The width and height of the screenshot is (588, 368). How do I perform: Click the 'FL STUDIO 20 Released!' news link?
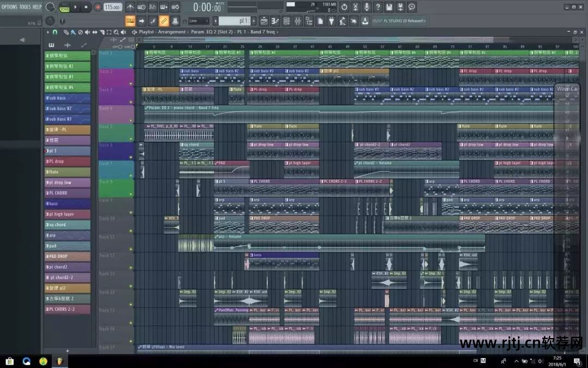point(399,21)
